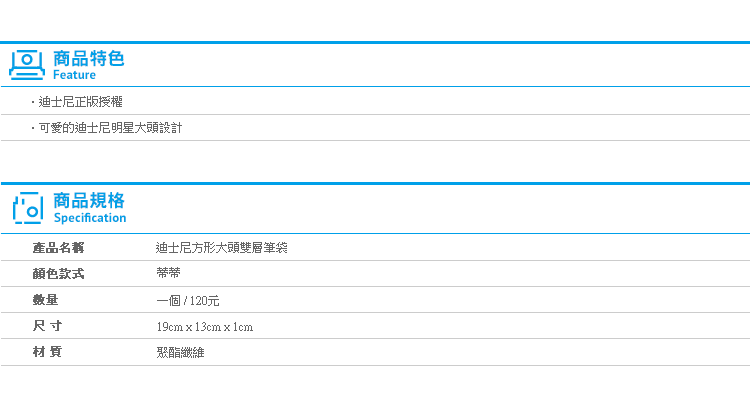Viewport: 750px width, 409px height.
Task: Click the blue divider above 商品規格
Action: point(375,183)
